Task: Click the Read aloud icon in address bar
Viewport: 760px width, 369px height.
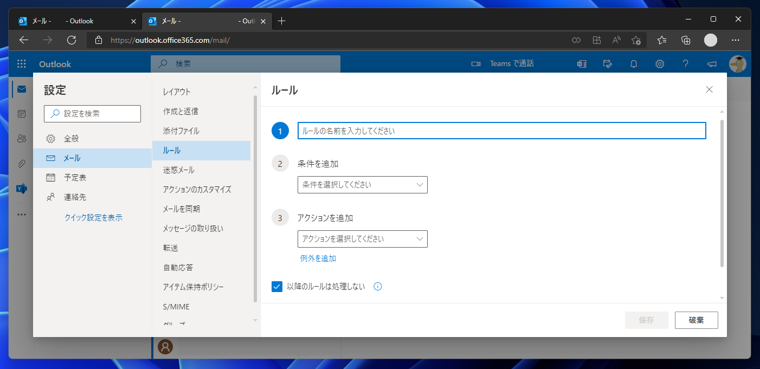Action: 616,40
